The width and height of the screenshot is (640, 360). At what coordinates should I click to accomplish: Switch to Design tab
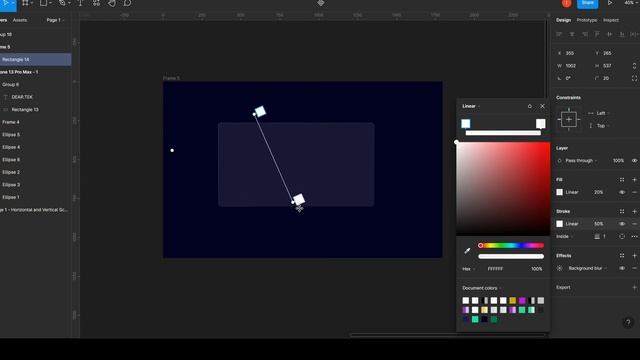563,20
